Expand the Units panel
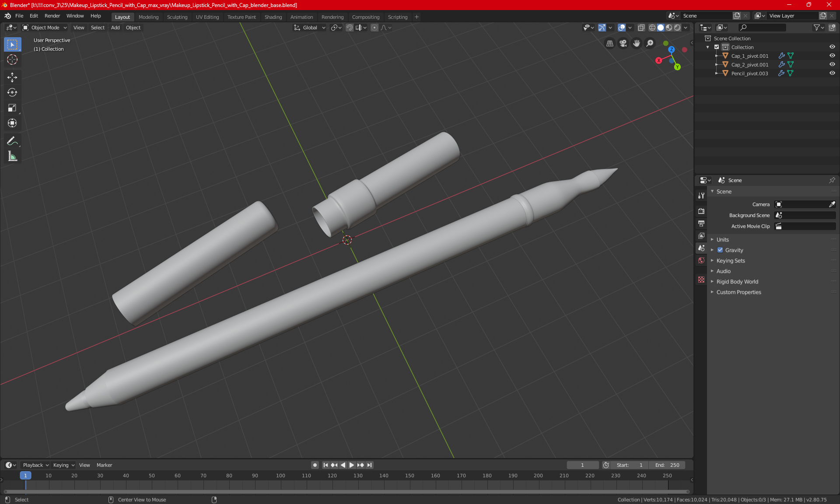 (x=723, y=240)
